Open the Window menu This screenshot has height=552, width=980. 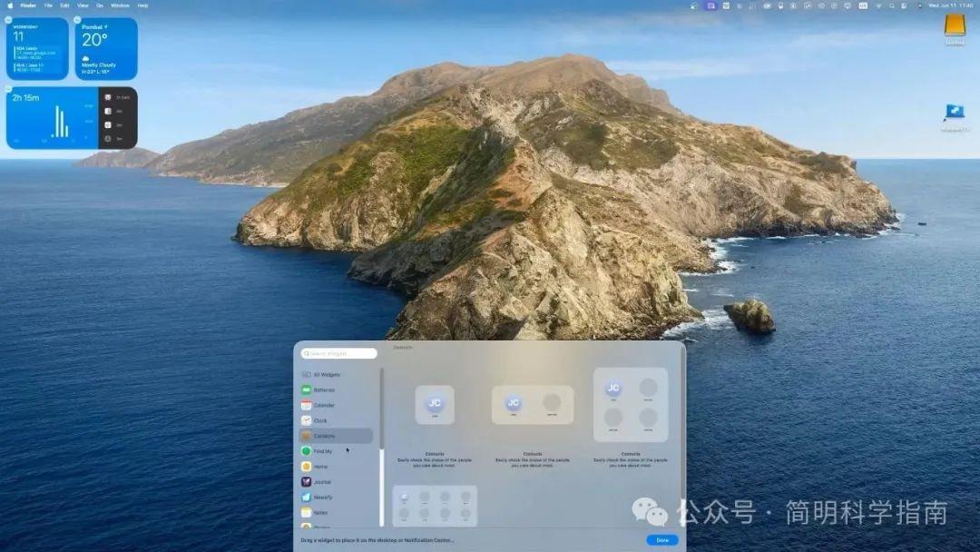click(121, 5)
